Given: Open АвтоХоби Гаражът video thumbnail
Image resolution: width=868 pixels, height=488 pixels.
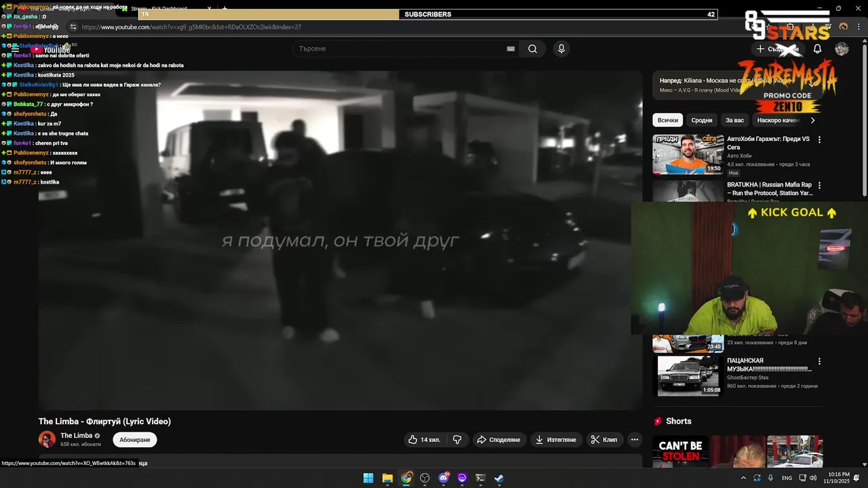Looking at the screenshot, I should [688, 154].
